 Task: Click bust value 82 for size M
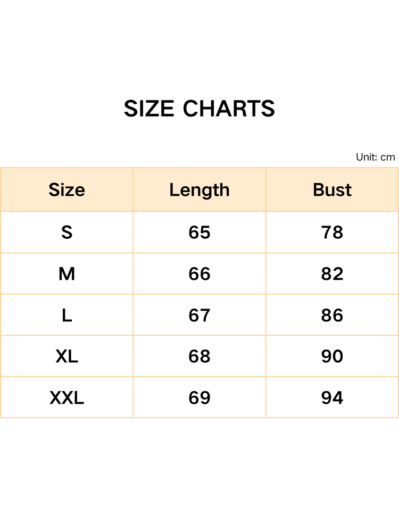332,274
